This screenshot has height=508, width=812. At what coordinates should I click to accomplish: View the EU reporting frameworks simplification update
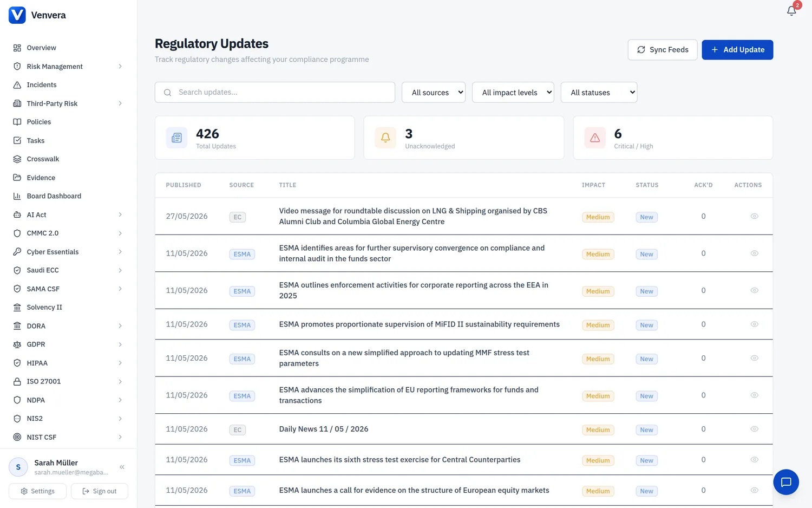(754, 395)
